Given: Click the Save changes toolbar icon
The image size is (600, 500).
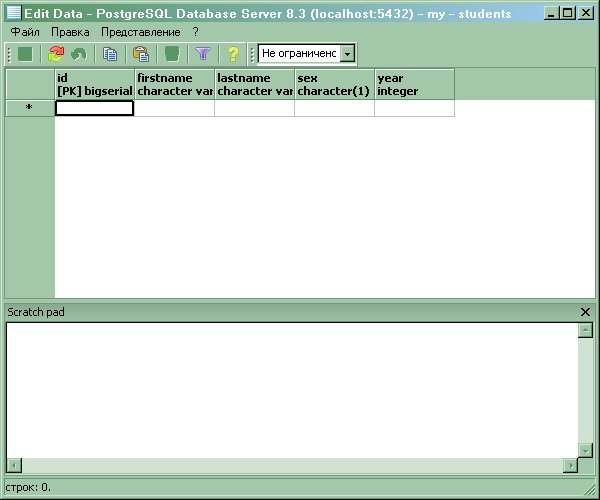Looking at the screenshot, I should (x=25, y=54).
